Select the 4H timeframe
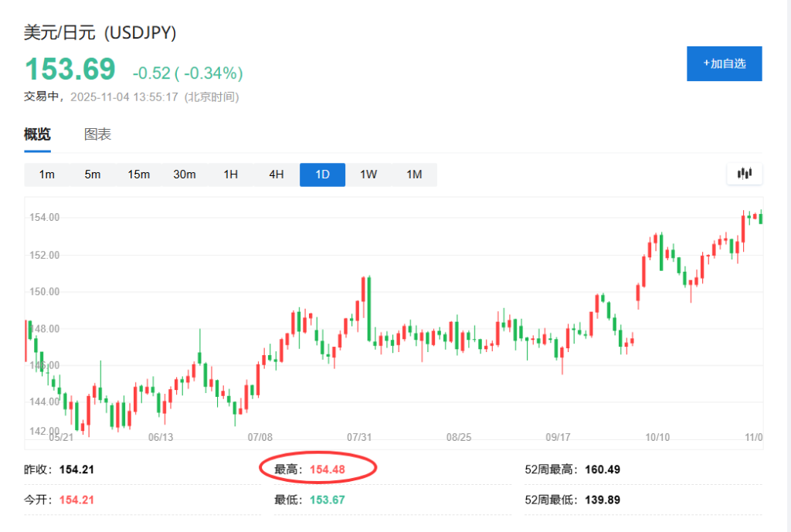 [276, 175]
